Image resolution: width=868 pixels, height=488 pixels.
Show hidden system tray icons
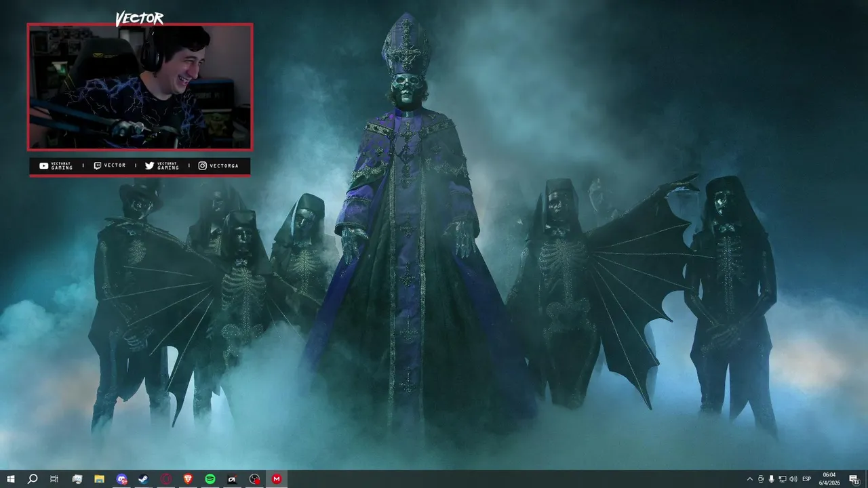(x=749, y=479)
